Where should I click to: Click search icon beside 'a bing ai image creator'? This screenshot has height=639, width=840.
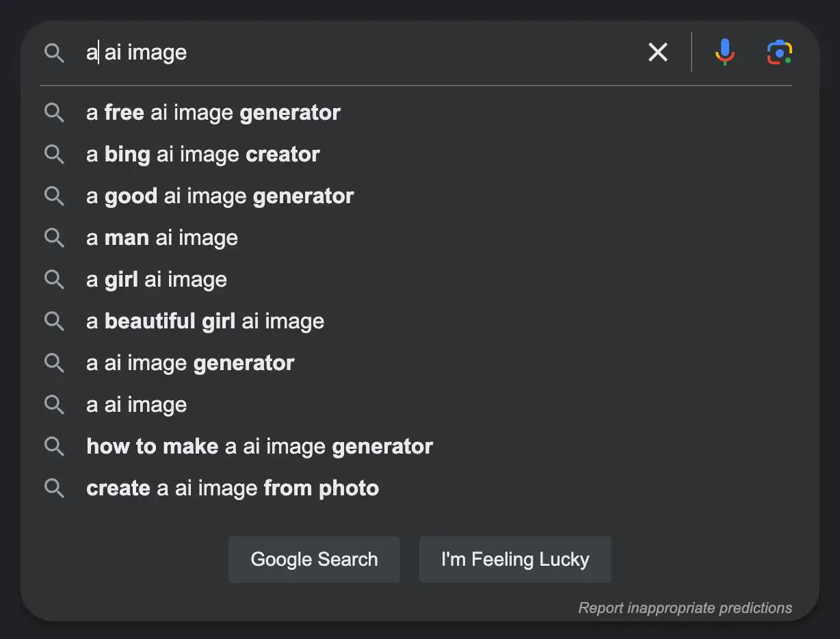coord(54,155)
